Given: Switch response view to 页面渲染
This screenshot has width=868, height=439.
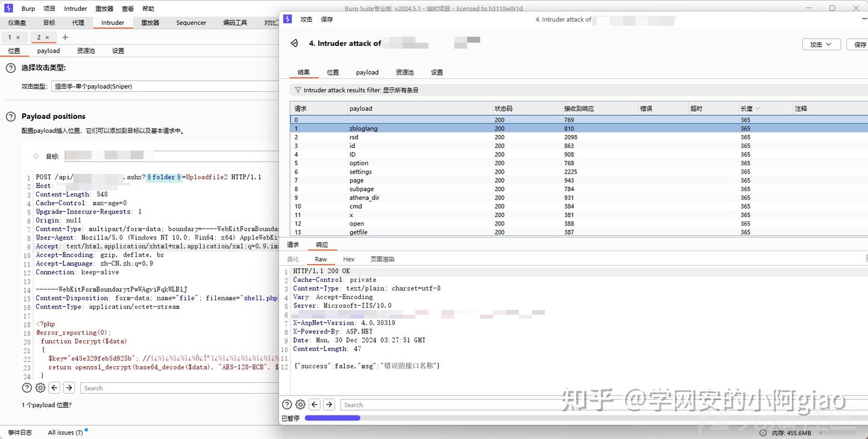Looking at the screenshot, I should 382,259.
